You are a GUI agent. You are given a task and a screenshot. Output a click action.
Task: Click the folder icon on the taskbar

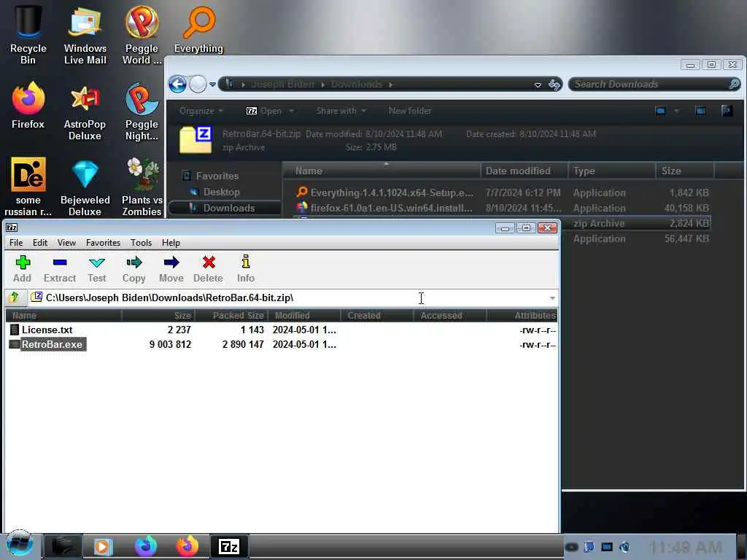coord(63,546)
